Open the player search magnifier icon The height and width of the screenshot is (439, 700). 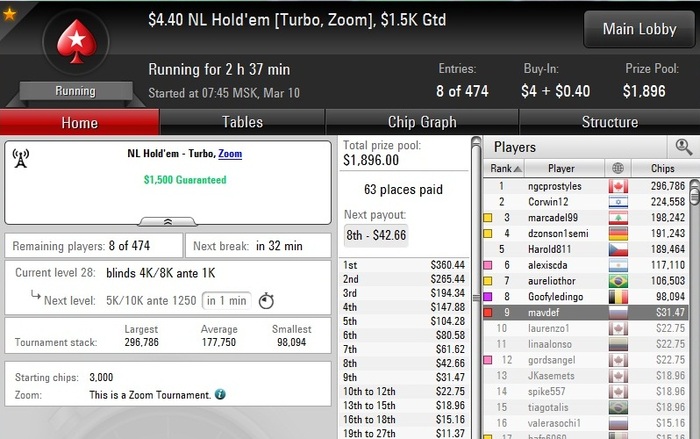[x=683, y=146]
